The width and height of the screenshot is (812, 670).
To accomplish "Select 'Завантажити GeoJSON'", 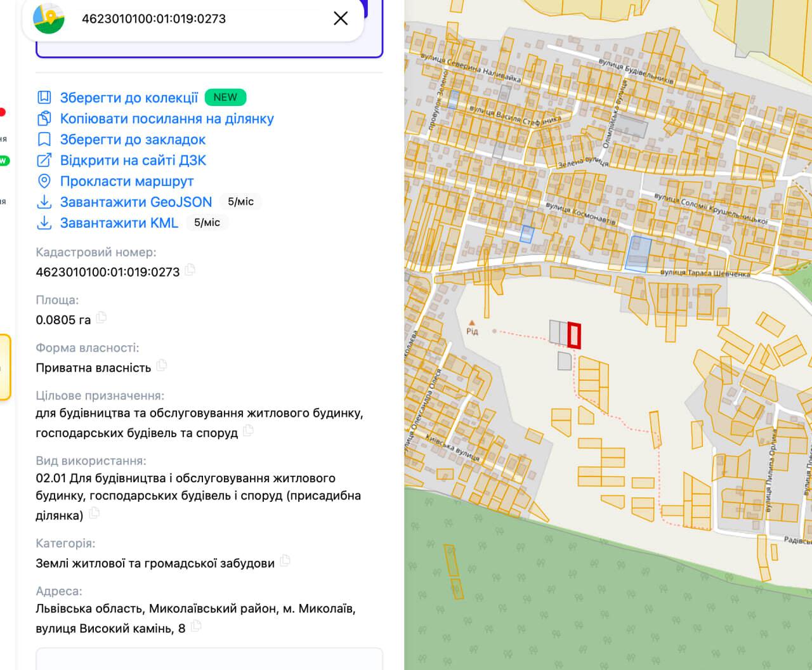I will [136, 202].
